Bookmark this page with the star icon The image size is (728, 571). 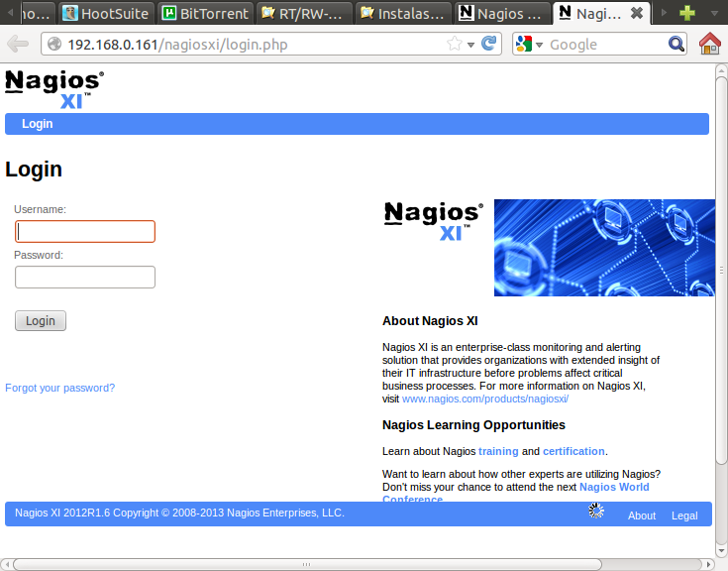[455, 45]
